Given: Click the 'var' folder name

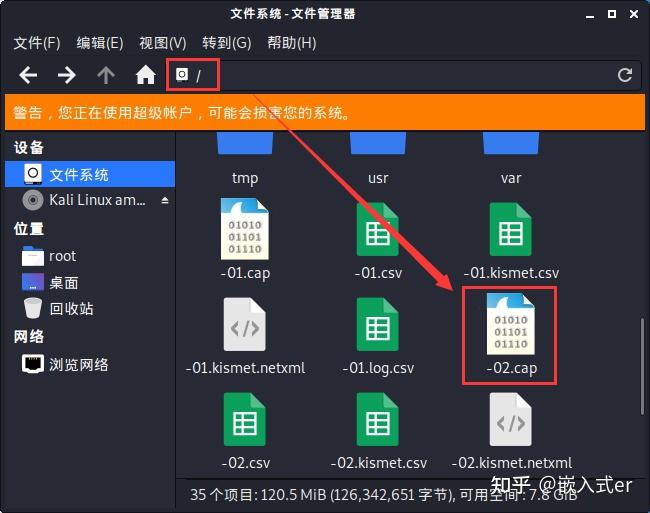Looking at the screenshot, I should (511, 178).
